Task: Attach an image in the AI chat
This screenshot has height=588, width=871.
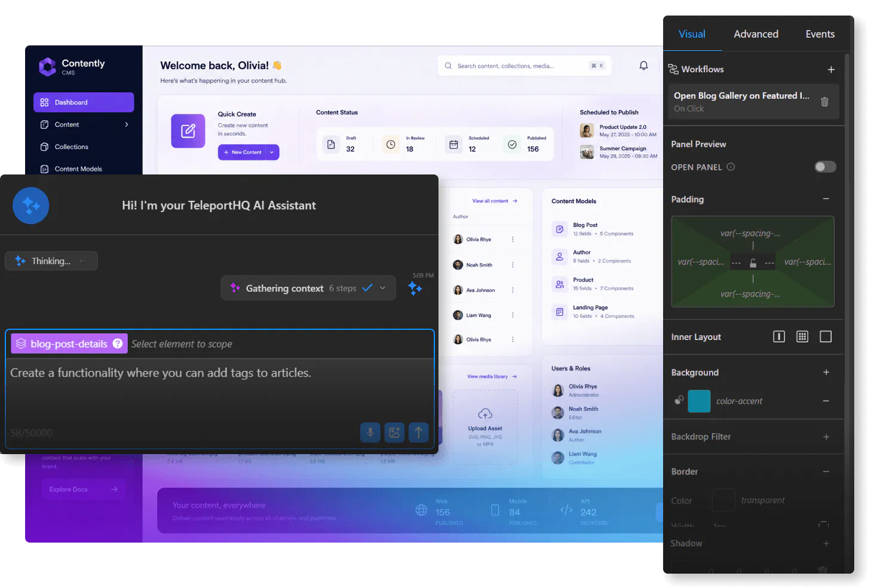Action: (x=394, y=432)
